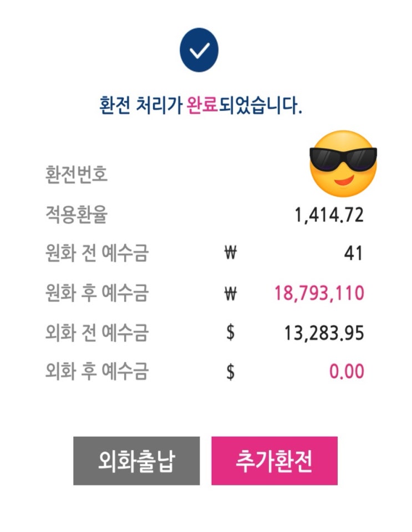The width and height of the screenshot is (412, 532).
Task: Click the 외화 후 예수금 label
Action: 96,371
